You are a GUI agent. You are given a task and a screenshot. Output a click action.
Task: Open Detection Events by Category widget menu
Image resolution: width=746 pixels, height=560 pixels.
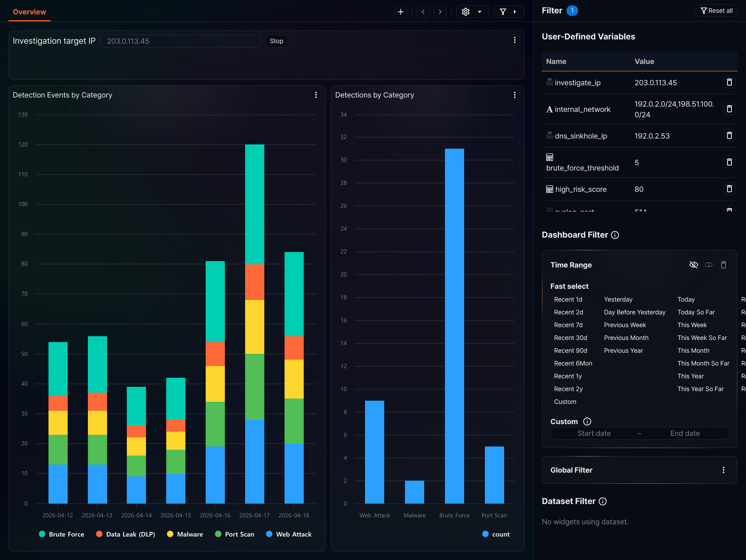coord(316,95)
